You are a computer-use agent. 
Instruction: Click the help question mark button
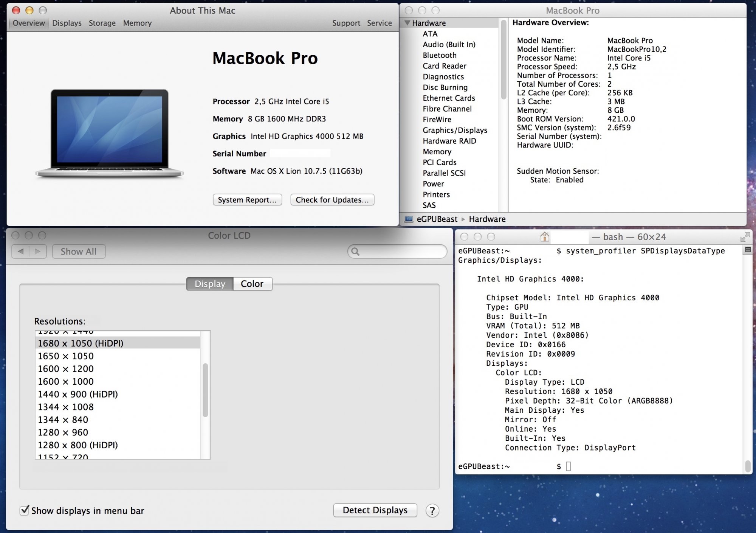tap(432, 511)
